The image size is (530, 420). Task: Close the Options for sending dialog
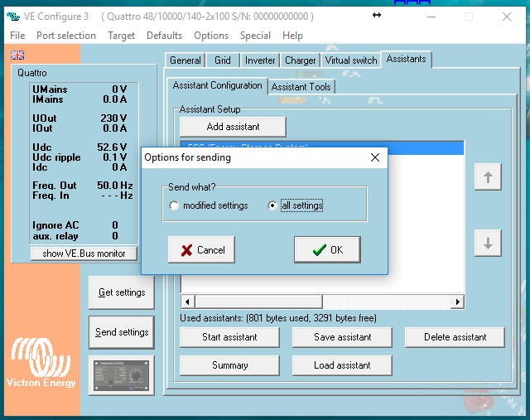point(375,157)
